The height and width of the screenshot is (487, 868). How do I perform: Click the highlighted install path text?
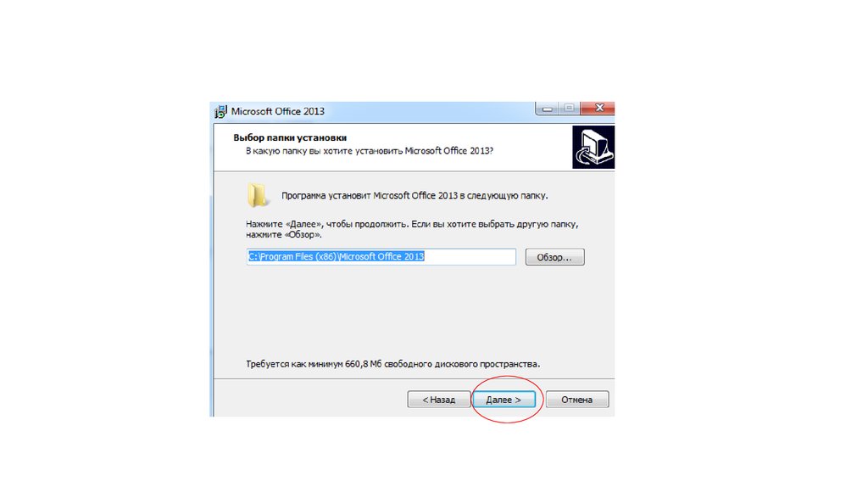336,256
